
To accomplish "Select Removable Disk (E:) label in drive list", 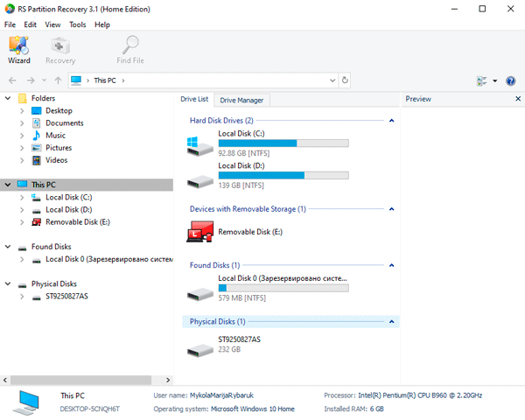I will pyautogui.click(x=250, y=232).
